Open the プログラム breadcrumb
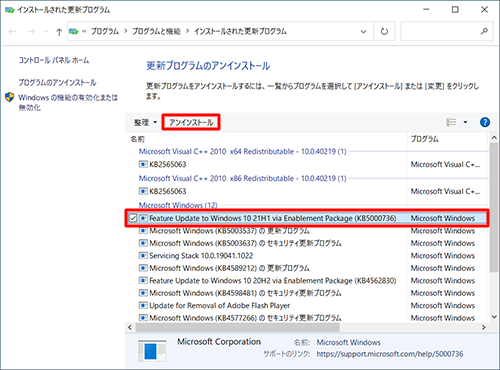Image resolution: width=500 pixels, height=370 pixels. (105, 31)
